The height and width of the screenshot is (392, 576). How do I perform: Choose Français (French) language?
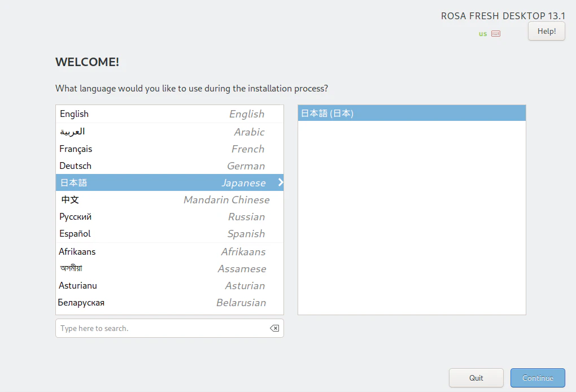pyautogui.click(x=169, y=149)
